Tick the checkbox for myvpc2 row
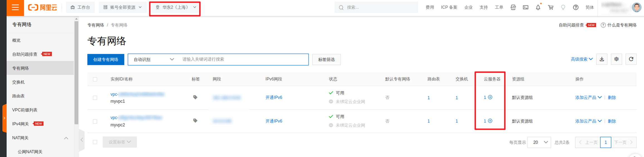 tap(95, 121)
